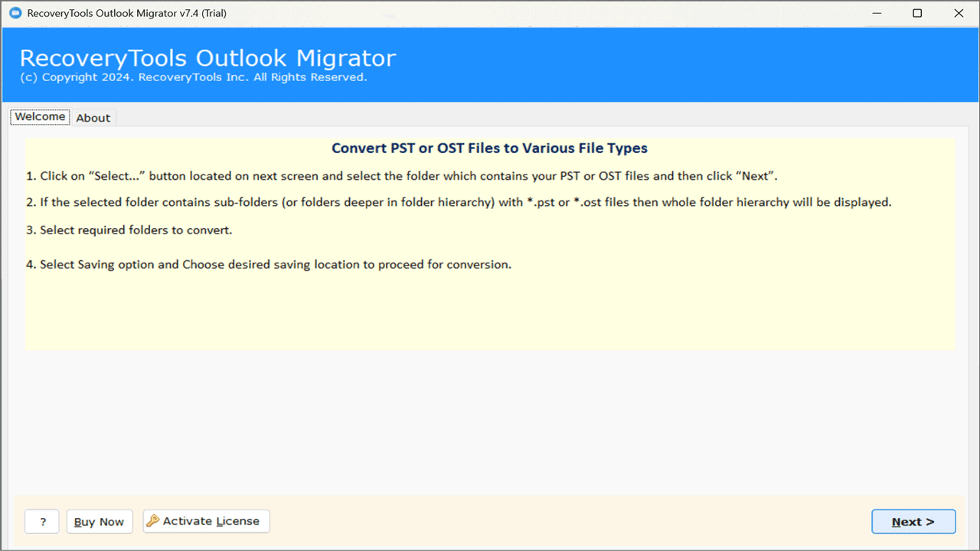
Task: Click instruction step 2 about sub-folders
Action: coord(458,203)
